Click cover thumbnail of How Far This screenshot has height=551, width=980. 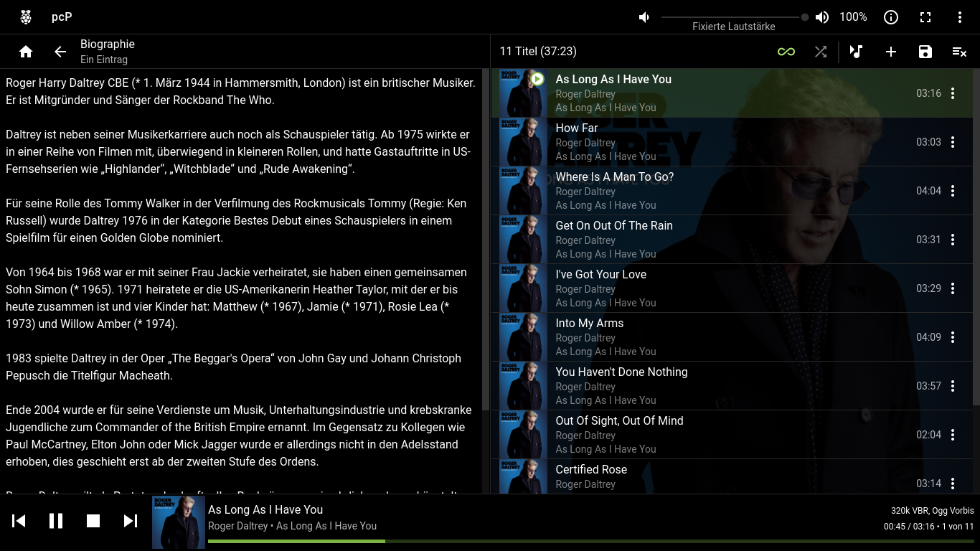(523, 142)
